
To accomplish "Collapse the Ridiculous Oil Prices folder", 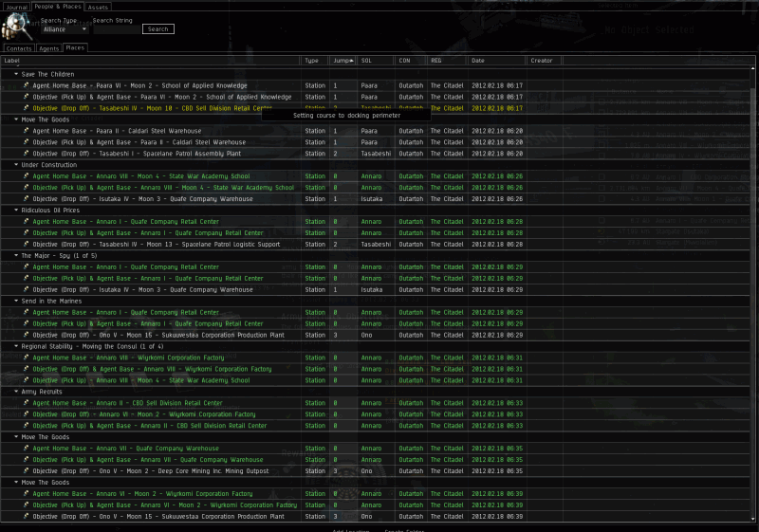I will coord(16,211).
